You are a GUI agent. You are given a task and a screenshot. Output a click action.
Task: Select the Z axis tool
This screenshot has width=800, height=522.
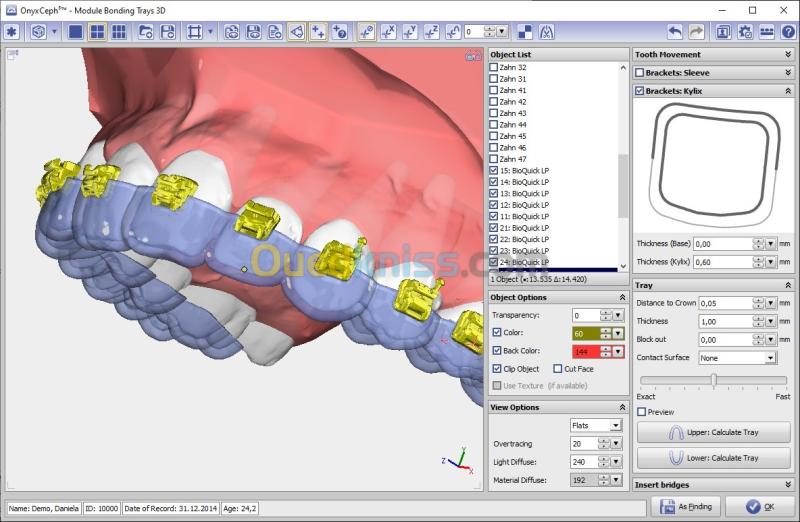coord(432,32)
